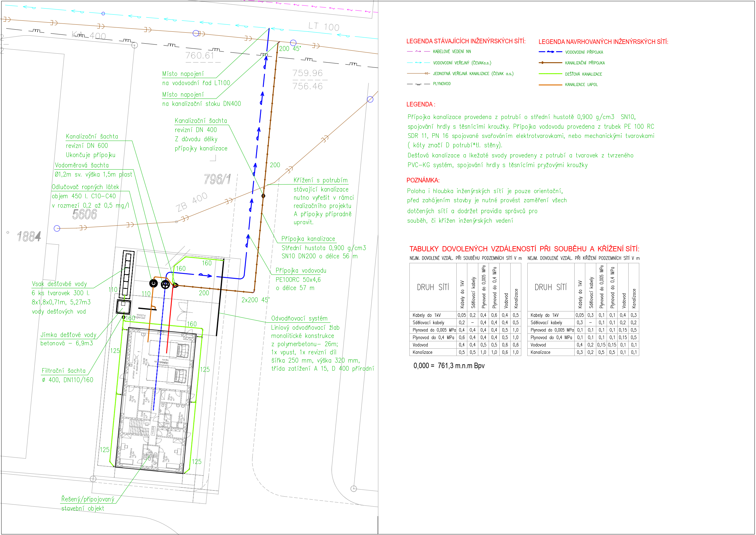The image size is (756, 535).
Task: Click the 'LEGENDA STÁVAJÍCÍCH INŽENÝRSKÝCH SÍTÍ' heading
Action: 465,41
